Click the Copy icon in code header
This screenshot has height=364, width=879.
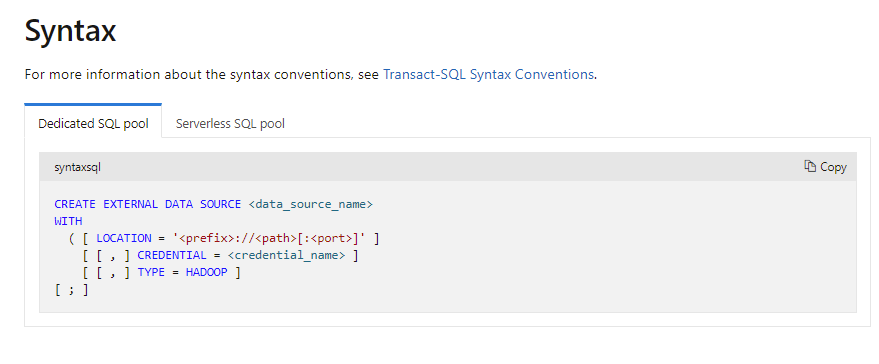(x=810, y=167)
